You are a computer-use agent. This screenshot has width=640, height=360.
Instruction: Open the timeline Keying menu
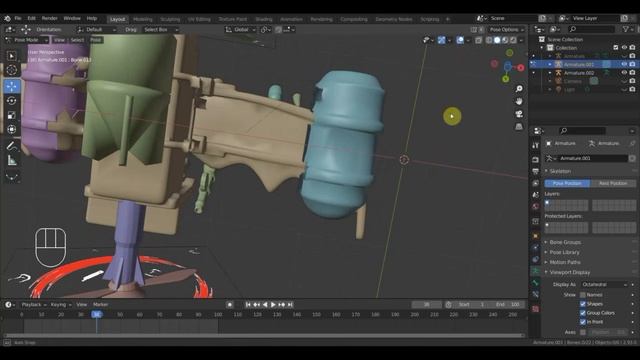tap(60, 304)
